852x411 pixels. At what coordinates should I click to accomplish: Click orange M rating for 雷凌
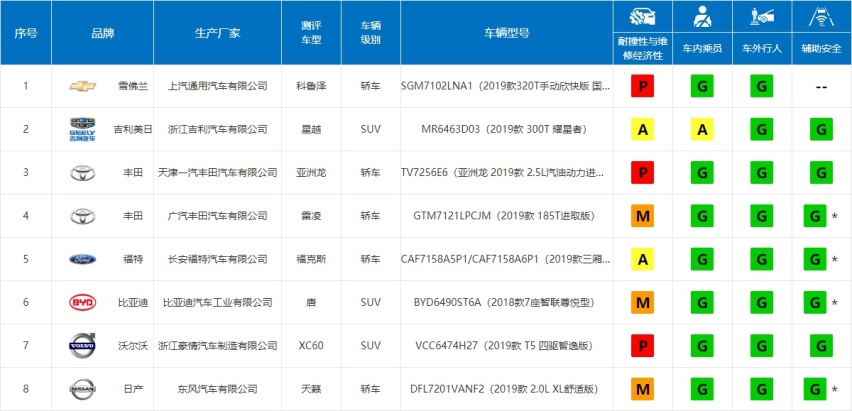tap(642, 216)
